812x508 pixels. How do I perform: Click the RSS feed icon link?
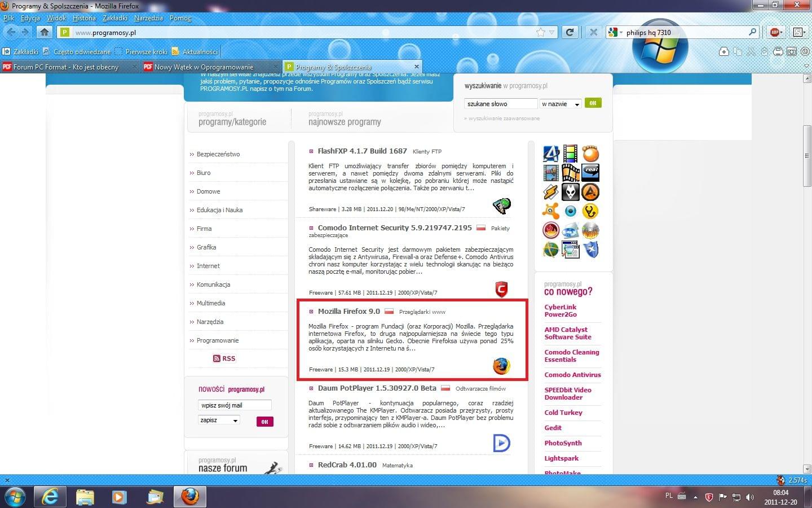pyautogui.click(x=224, y=358)
